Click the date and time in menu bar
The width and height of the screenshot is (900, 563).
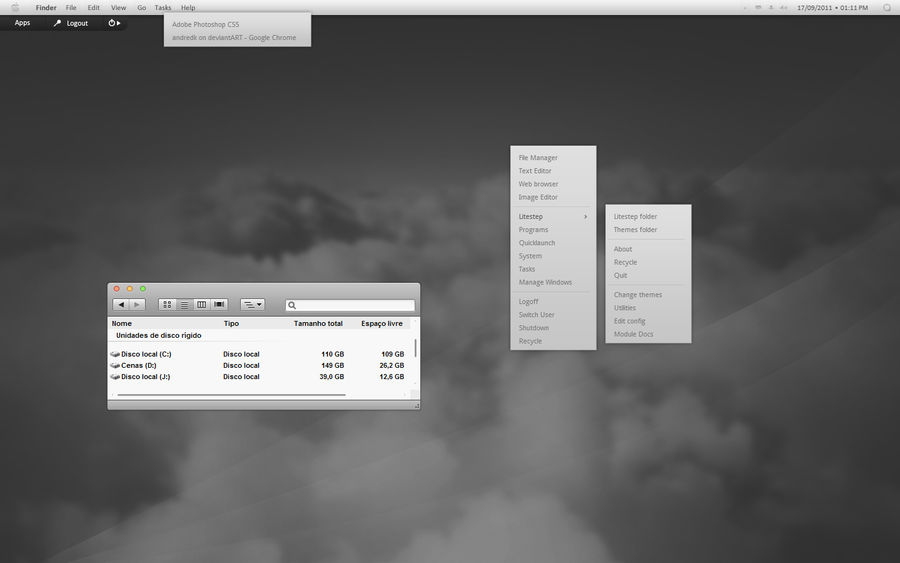coord(832,8)
